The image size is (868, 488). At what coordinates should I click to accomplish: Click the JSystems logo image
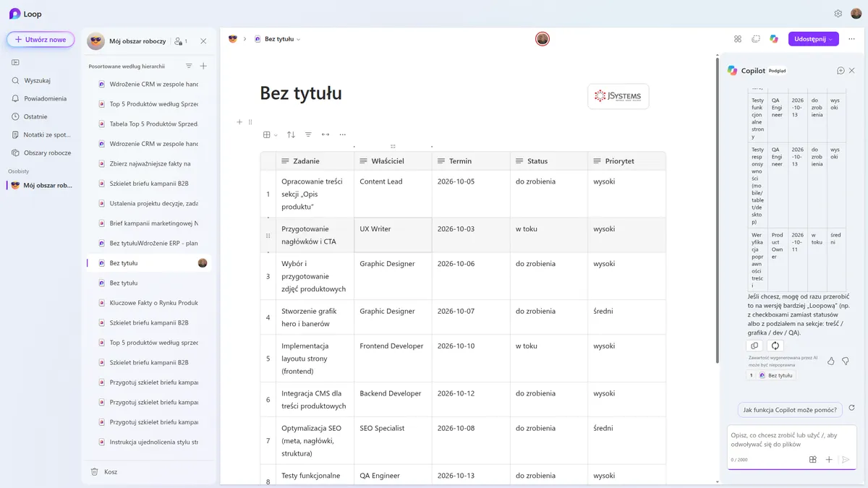(x=618, y=96)
